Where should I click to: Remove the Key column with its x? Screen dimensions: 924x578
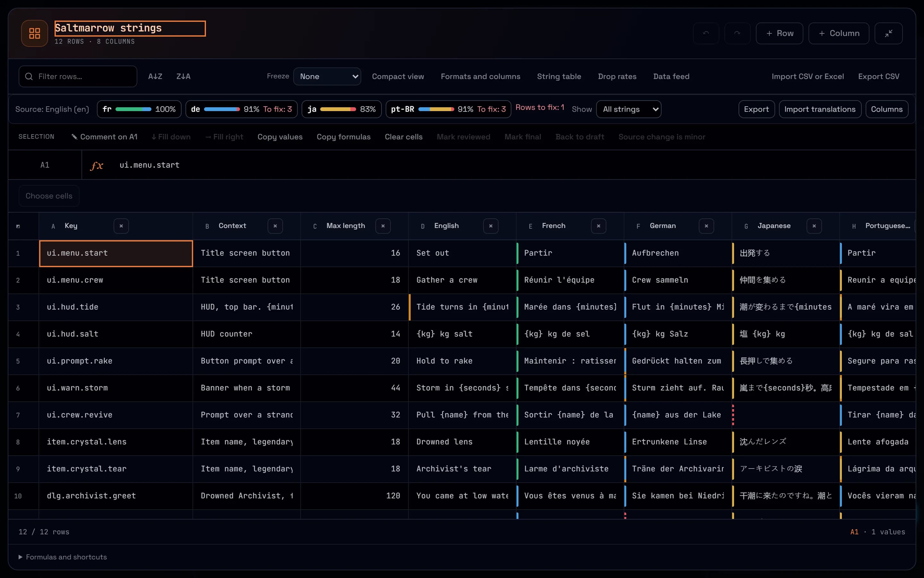[121, 226]
